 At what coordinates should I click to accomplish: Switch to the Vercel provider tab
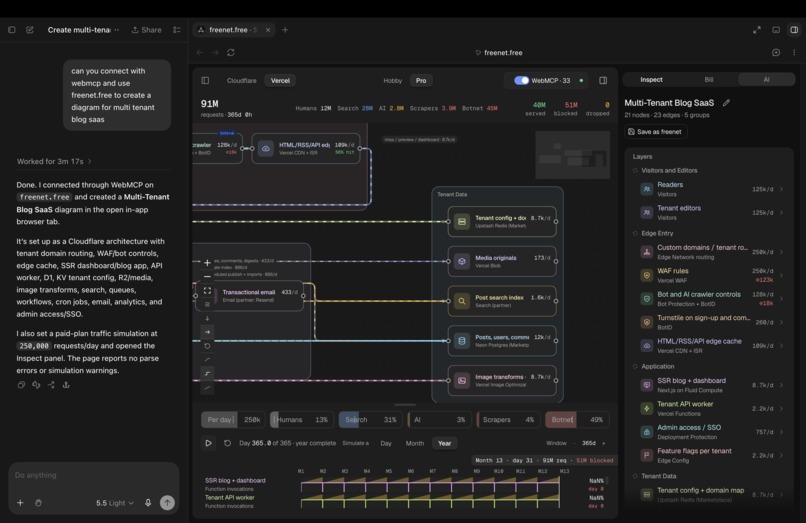[x=280, y=80]
